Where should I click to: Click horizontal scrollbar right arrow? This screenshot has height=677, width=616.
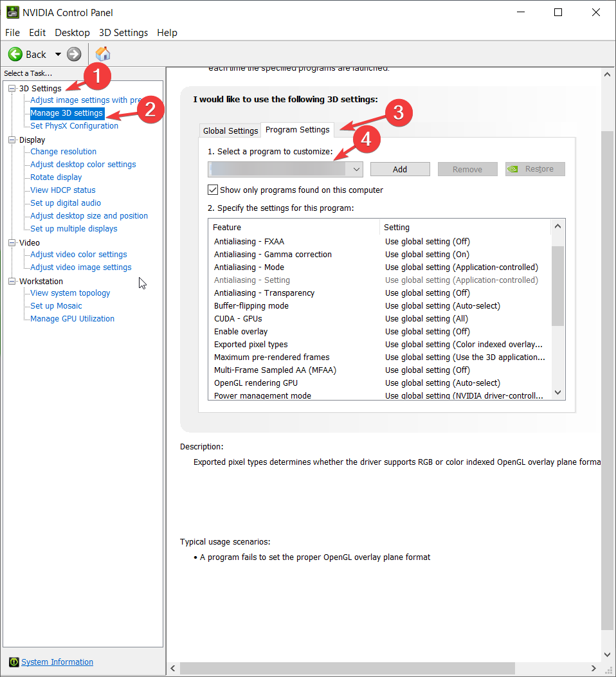click(x=593, y=669)
